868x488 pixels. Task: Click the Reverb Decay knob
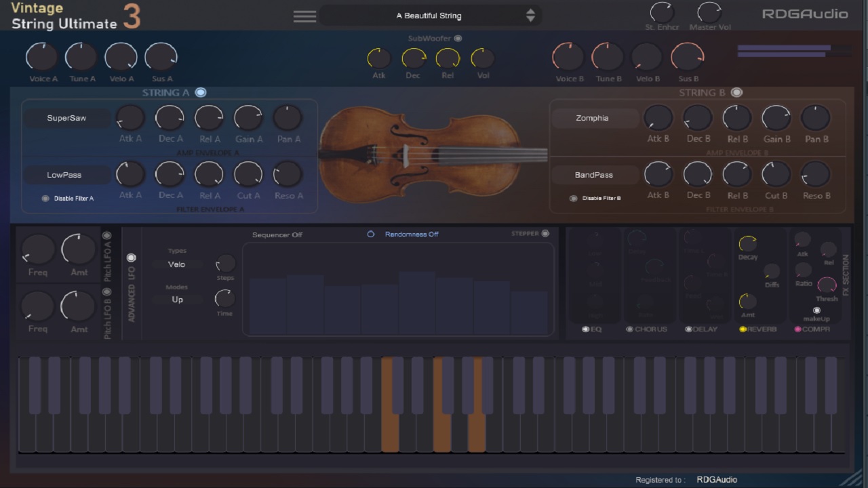[x=747, y=243]
